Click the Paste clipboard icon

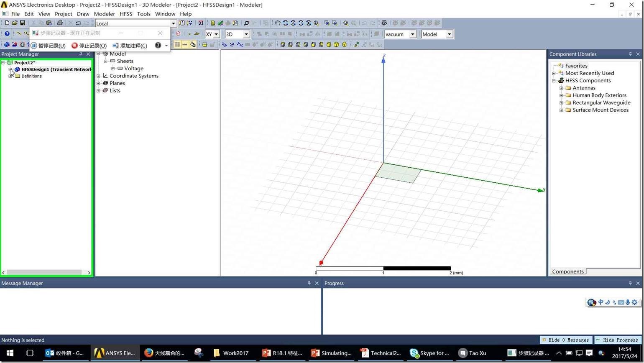click(49, 23)
